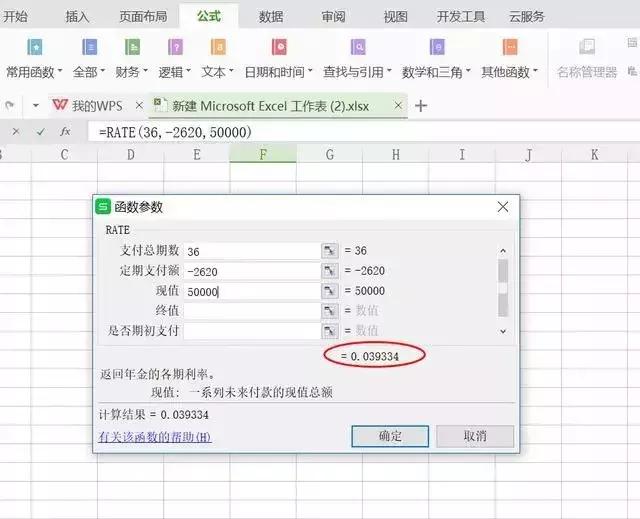The height and width of the screenshot is (519, 640).
Task: Switch to the 视图 ribbon tab
Action: (396, 17)
